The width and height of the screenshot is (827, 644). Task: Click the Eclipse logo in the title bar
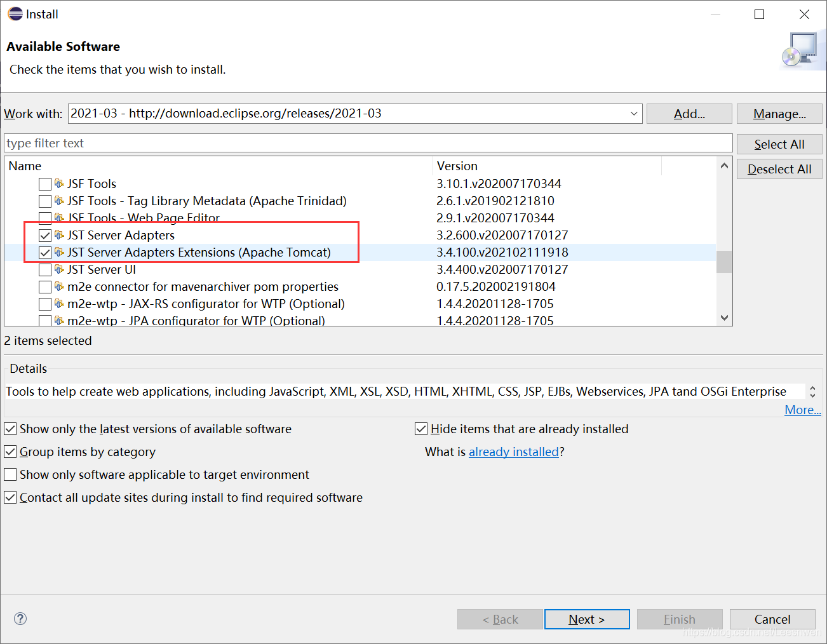point(15,14)
